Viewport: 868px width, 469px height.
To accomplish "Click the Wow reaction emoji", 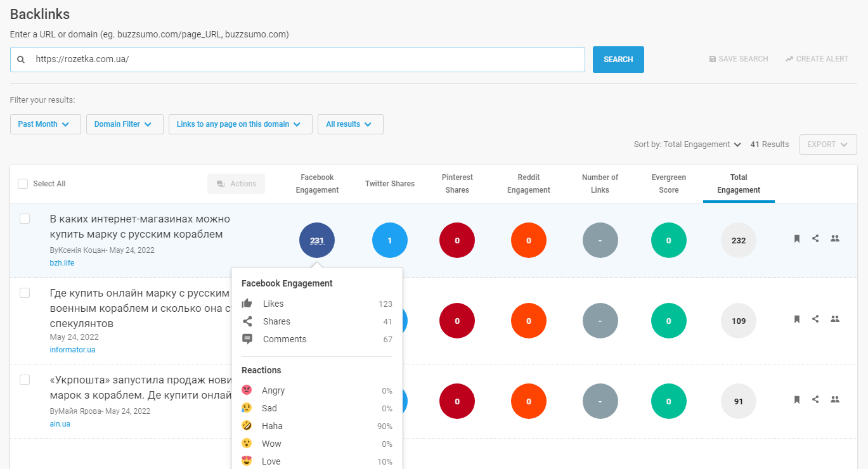I will [247, 444].
